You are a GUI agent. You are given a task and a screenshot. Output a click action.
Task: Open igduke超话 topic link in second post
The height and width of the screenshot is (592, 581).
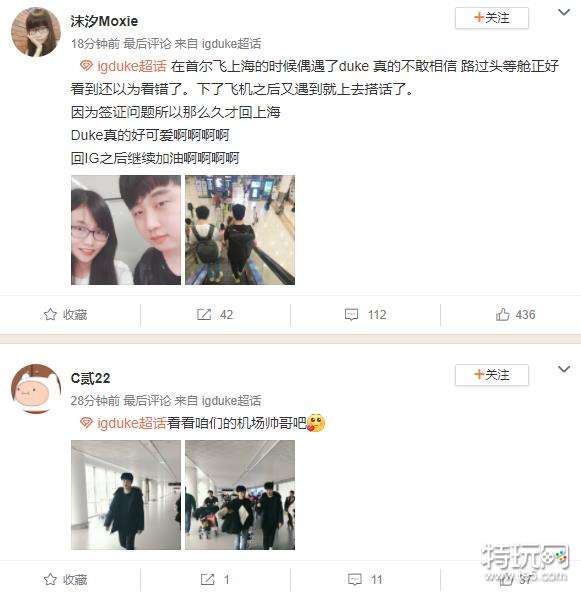tap(123, 423)
